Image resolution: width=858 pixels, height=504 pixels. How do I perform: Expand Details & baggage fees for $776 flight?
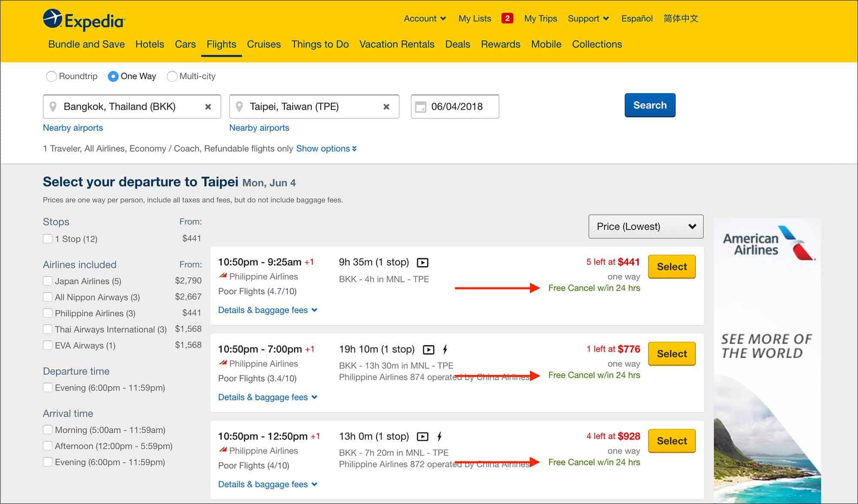coord(268,397)
